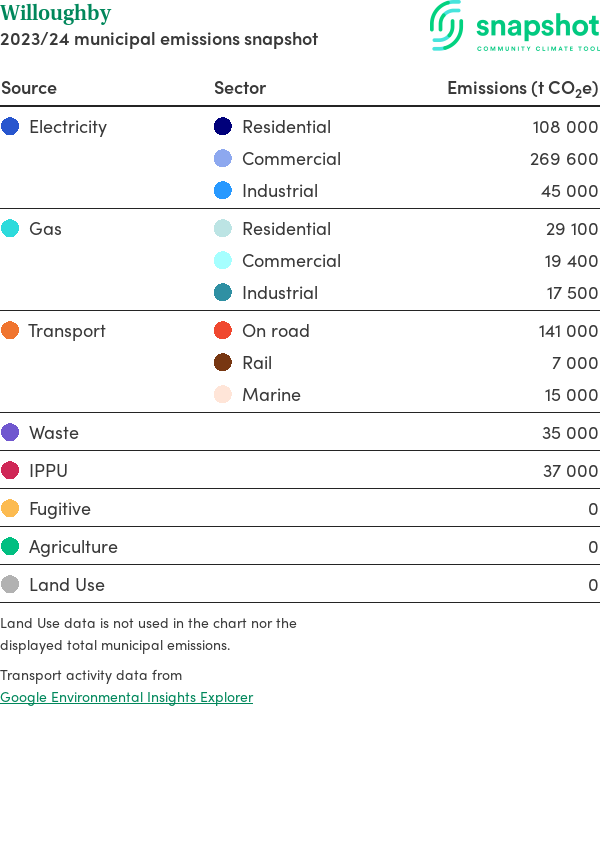This screenshot has height=850, width=600.
Task: Click the Sector column header
Action: 240,88
